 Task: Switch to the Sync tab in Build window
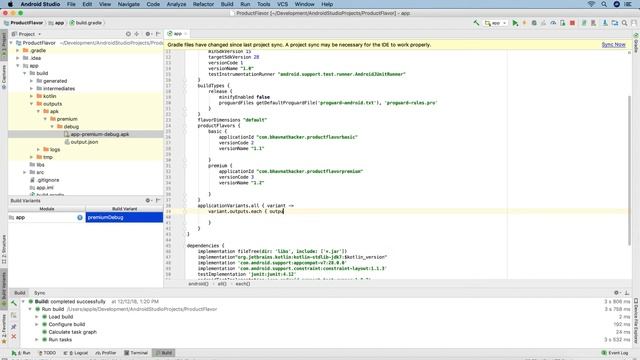tap(40, 293)
